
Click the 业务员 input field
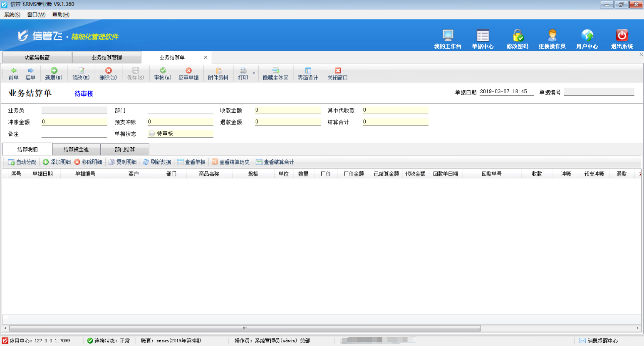[74, 110]
